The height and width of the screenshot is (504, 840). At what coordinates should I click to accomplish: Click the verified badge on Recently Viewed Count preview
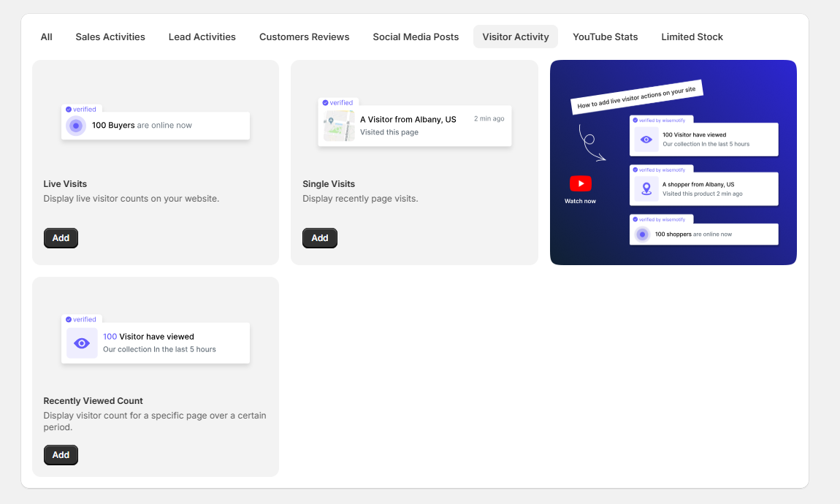[82, 318]
